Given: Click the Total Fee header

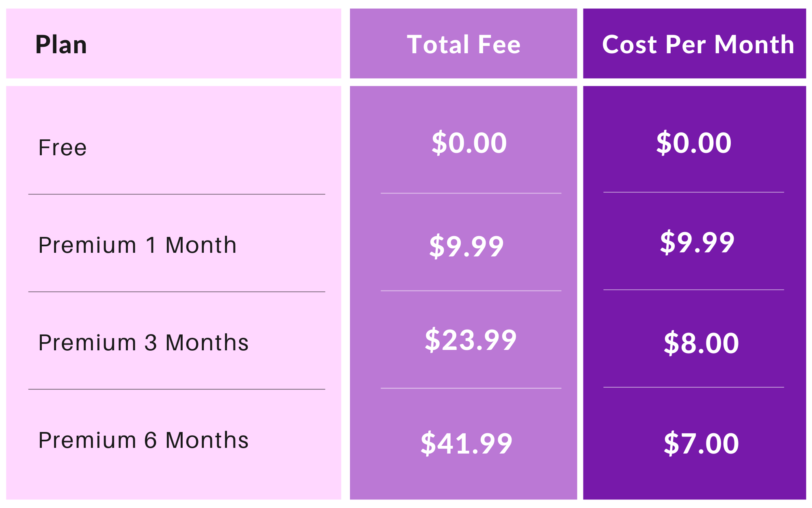Looking at the screenshot, I should (464, 44).
